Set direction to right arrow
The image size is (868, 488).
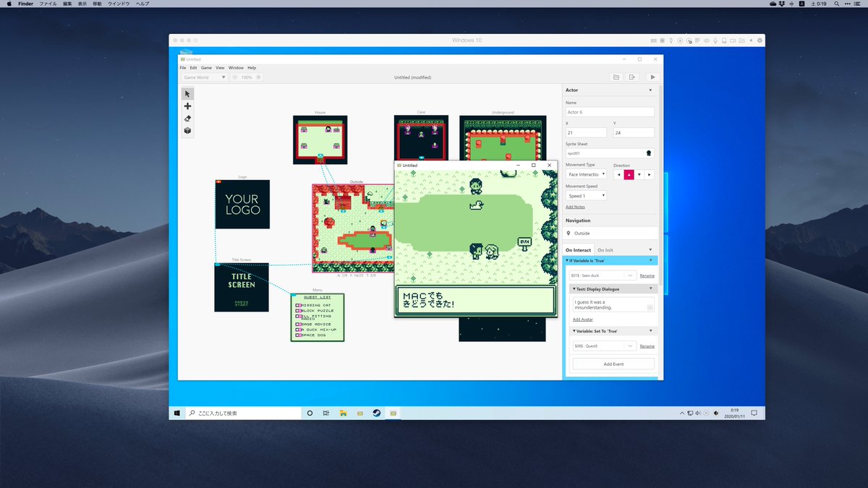650,174
